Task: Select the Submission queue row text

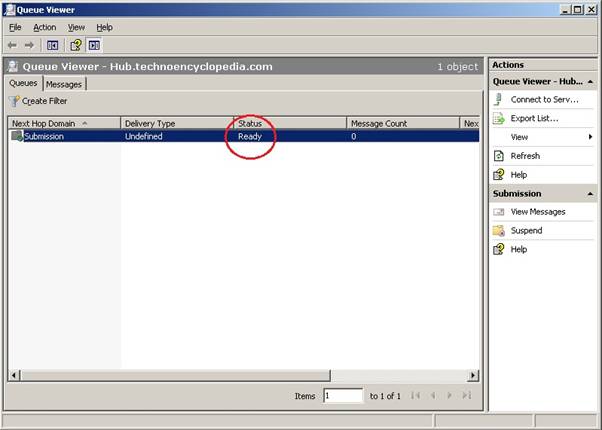Action: [44, 136]
